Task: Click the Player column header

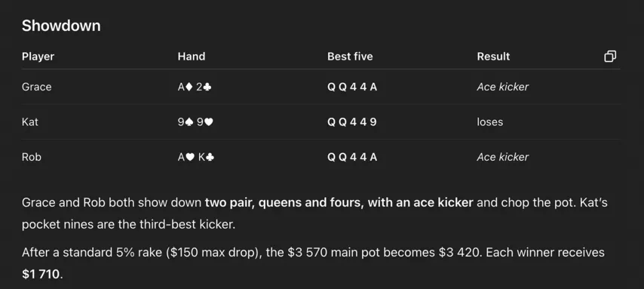Action: point(38,57)
